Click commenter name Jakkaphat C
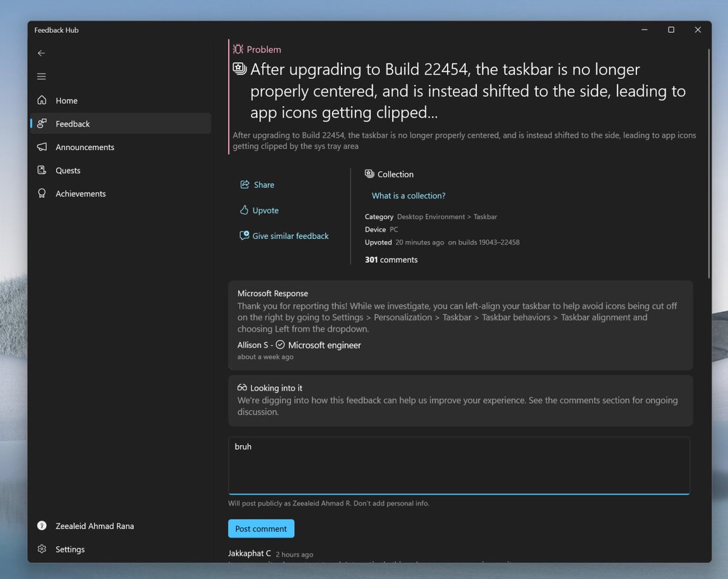 (249, 554)
